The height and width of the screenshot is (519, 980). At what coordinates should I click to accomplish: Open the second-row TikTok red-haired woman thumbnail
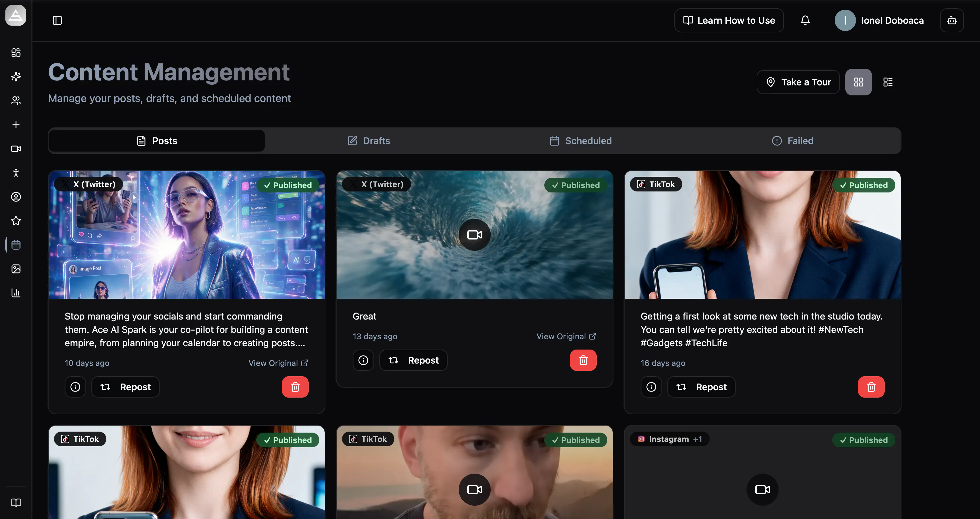[186, 472]
